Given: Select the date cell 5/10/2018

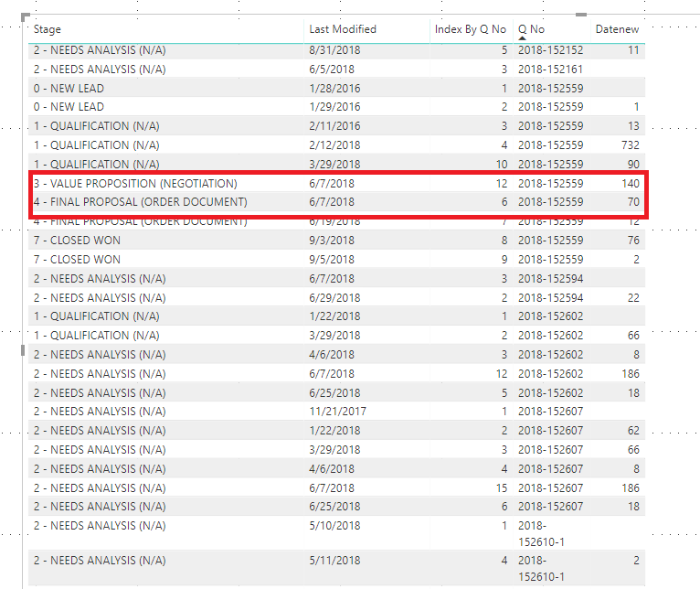Looking at the screenshot, I should click(x=334, y=526).
